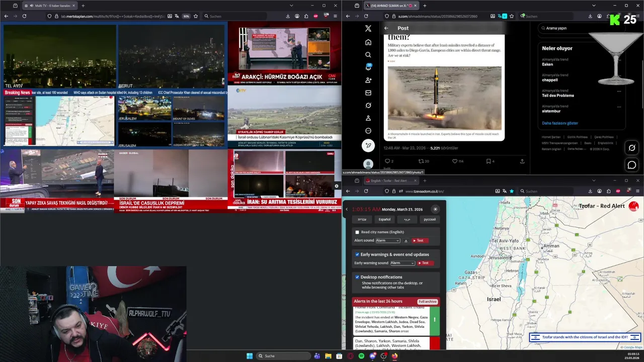Screen dimensions: 644x362
Task: Open Messages envelope in X sidebar
Action: click(368, 93)
